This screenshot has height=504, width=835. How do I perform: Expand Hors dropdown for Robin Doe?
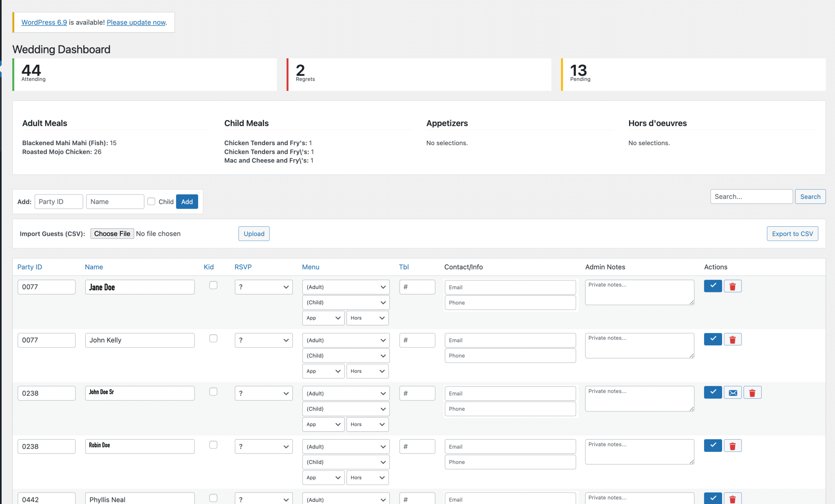click(367, 477)
